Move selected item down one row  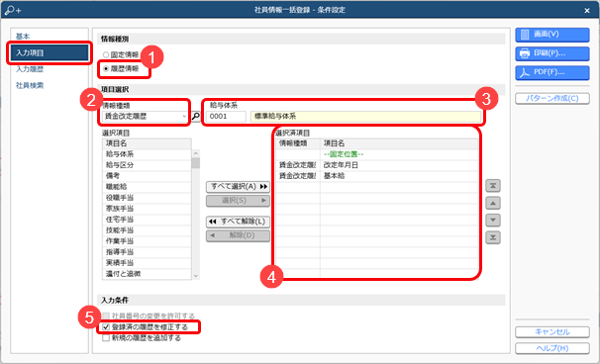pyautogui.click(x=493, y=221)
